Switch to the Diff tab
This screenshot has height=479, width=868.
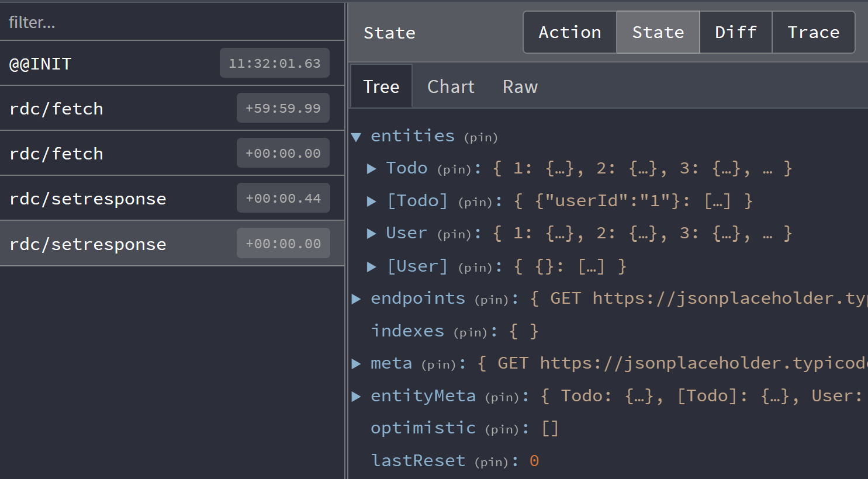pyautogui.click(x=735, y=32)
